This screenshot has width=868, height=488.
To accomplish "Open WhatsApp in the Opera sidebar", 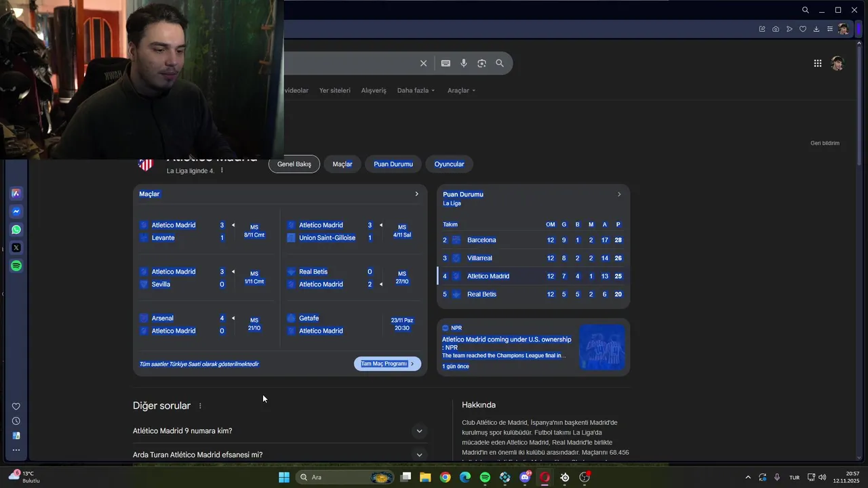I will 16,230.
